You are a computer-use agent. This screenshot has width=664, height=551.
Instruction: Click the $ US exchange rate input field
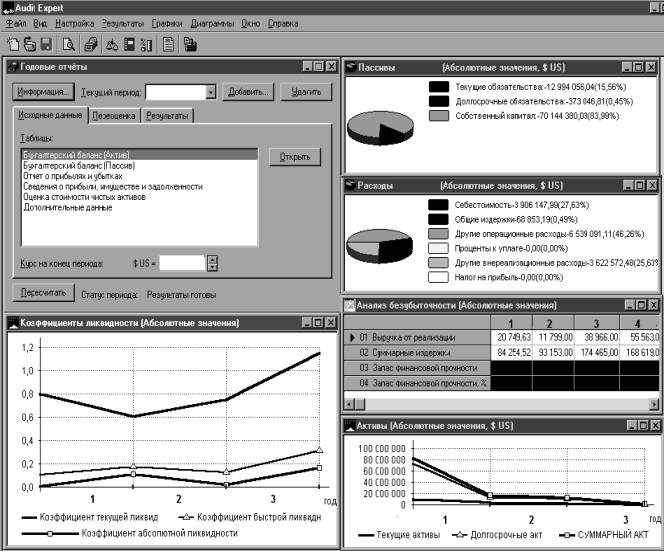[x=182, y=263]
